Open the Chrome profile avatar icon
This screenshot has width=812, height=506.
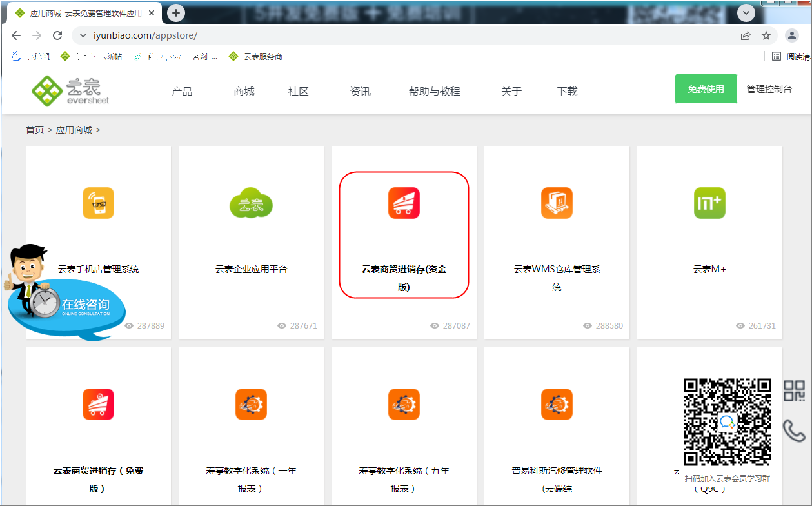(x=792, y=35)
